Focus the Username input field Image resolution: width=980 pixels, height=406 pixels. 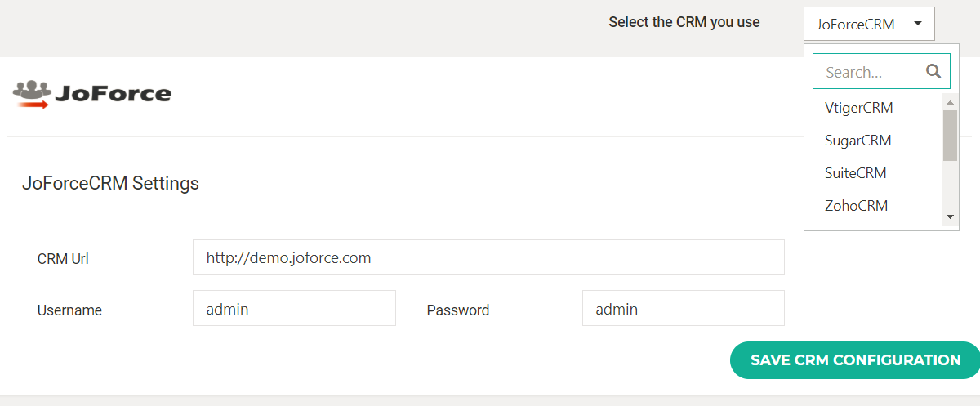294,309
